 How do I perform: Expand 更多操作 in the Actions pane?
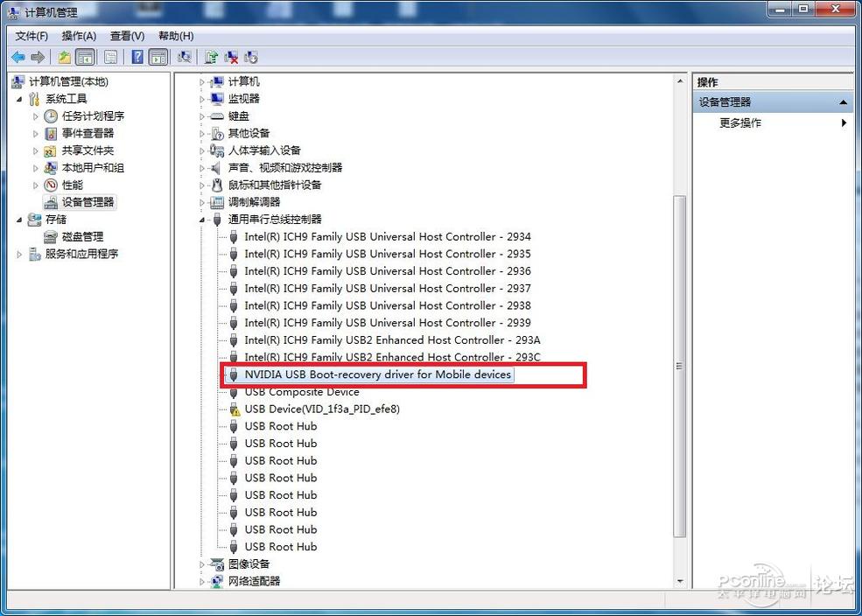(x=844, y=122)
